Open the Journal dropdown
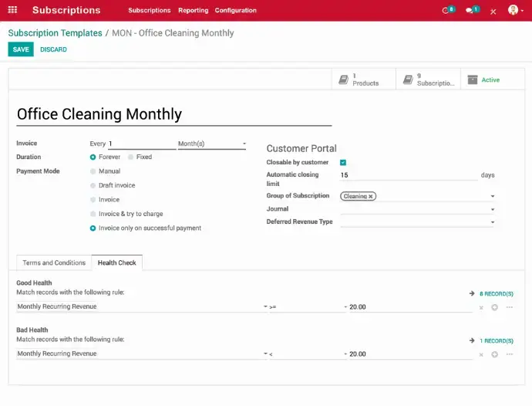 (416, 209)
